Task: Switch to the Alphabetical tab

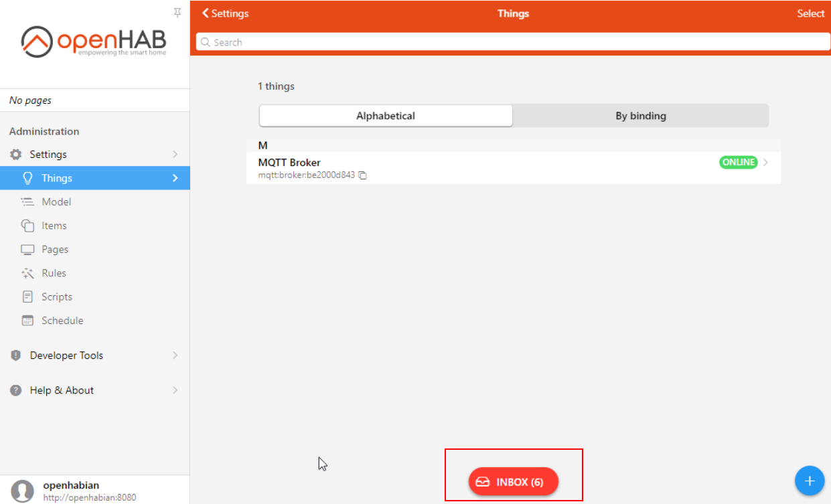Action: (x=385, y=115)
